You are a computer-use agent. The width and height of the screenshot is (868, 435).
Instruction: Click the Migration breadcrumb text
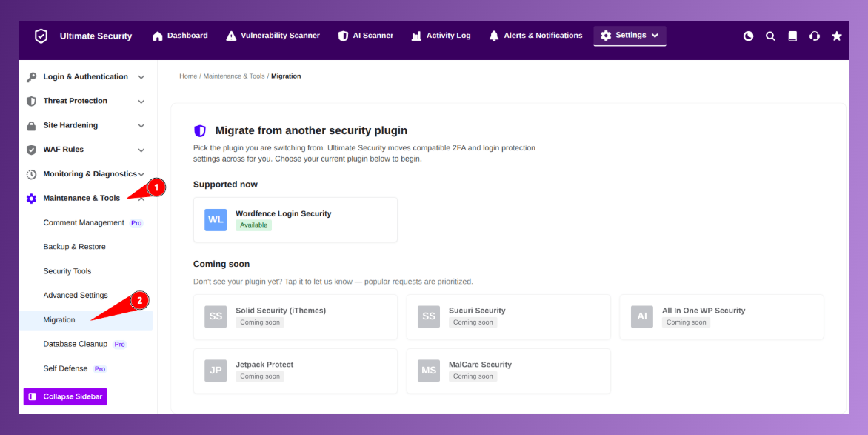coord(286,76)
